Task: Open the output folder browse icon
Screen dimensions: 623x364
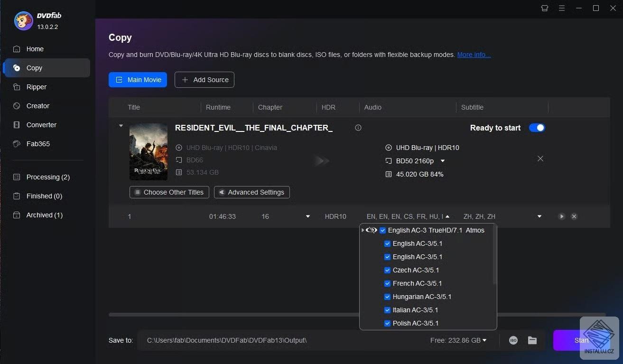Action: pos(532,340)
